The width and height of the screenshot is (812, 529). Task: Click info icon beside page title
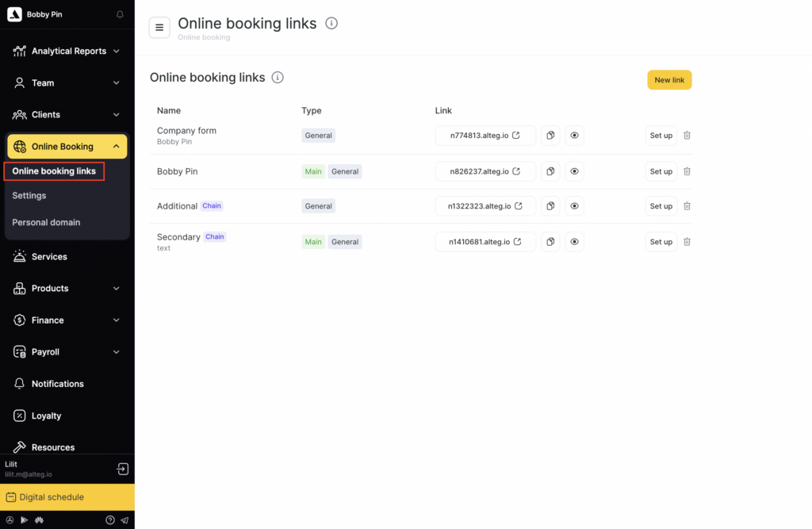point(331,23)
